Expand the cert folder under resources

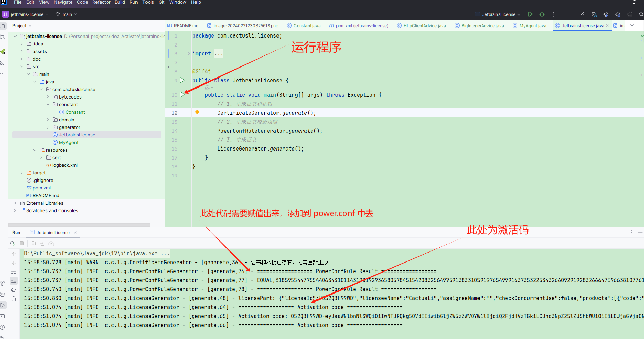[x=41, y=157]
